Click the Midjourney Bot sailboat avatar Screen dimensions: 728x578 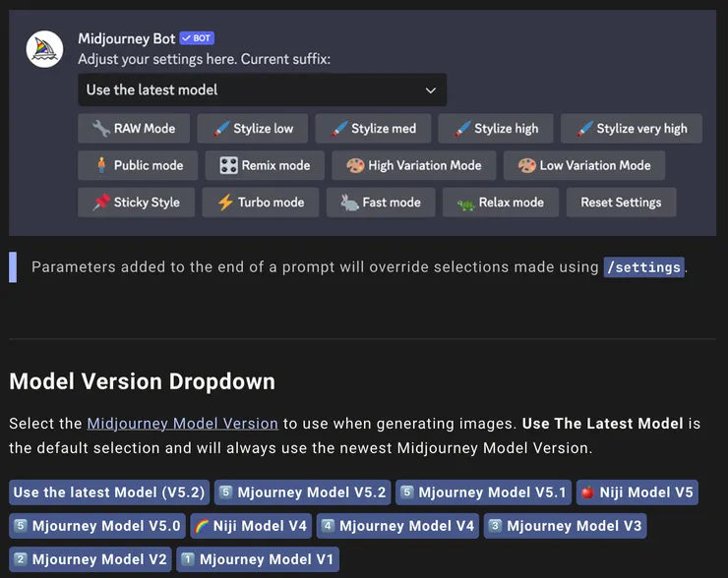pyautogui.click(x=44, y=49)
